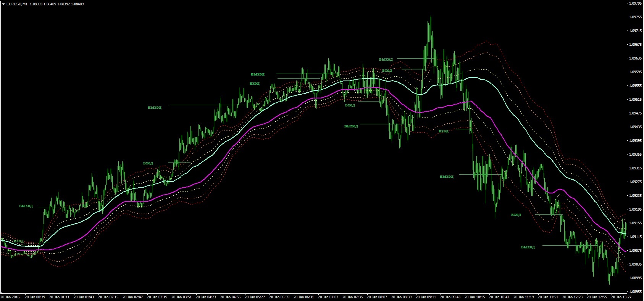Click time axis label 20 Jan 06:31
Image resolution: width=644 pixels, height=301 pixels.
point(303,297)
